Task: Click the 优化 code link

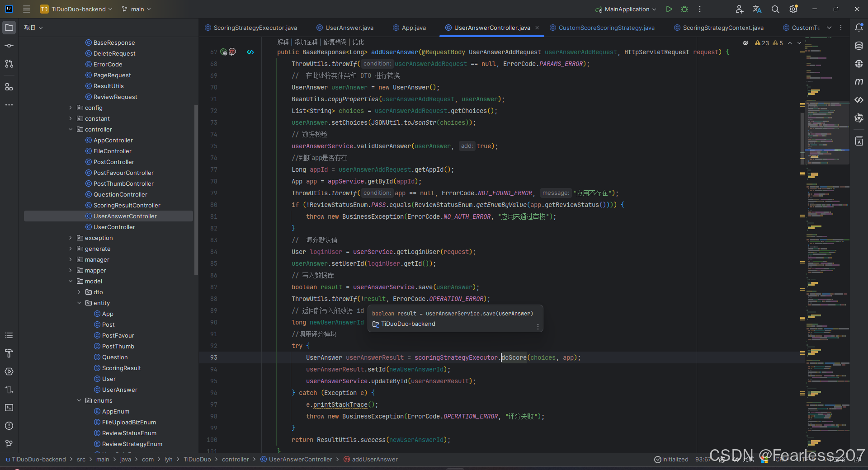Action: pos(358,42)
